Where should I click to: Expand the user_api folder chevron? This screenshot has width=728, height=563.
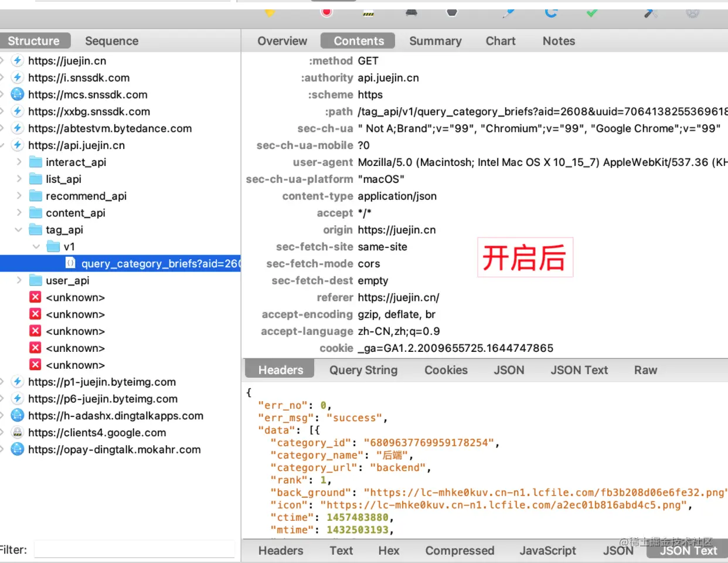19,280
